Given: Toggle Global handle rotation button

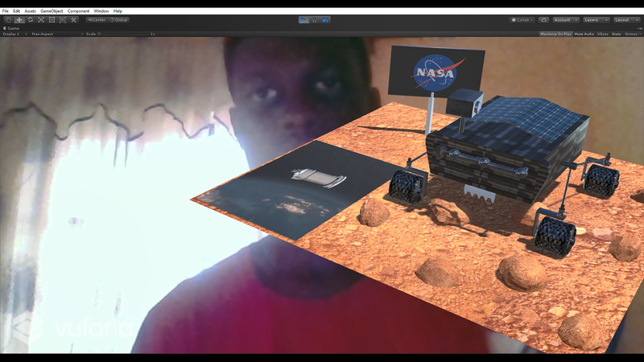Looking at the screenshot, I should (118, 19).
